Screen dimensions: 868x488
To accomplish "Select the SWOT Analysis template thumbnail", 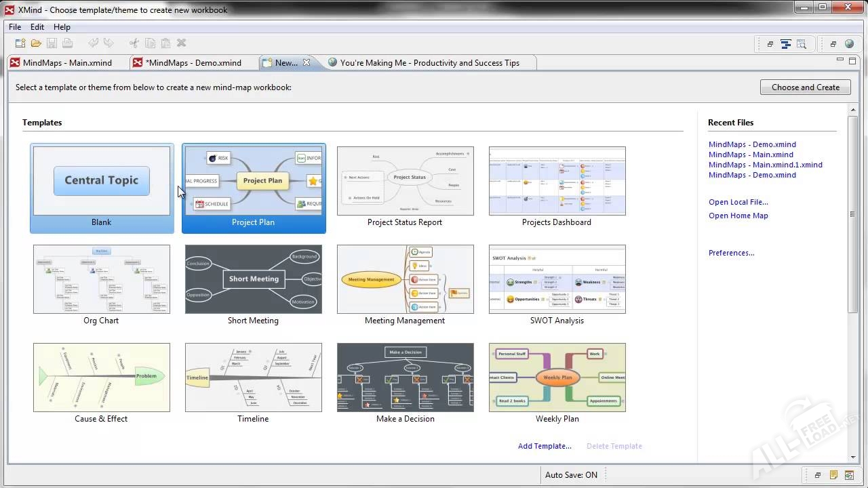I will pyautogui.click(x=557, y=279).
